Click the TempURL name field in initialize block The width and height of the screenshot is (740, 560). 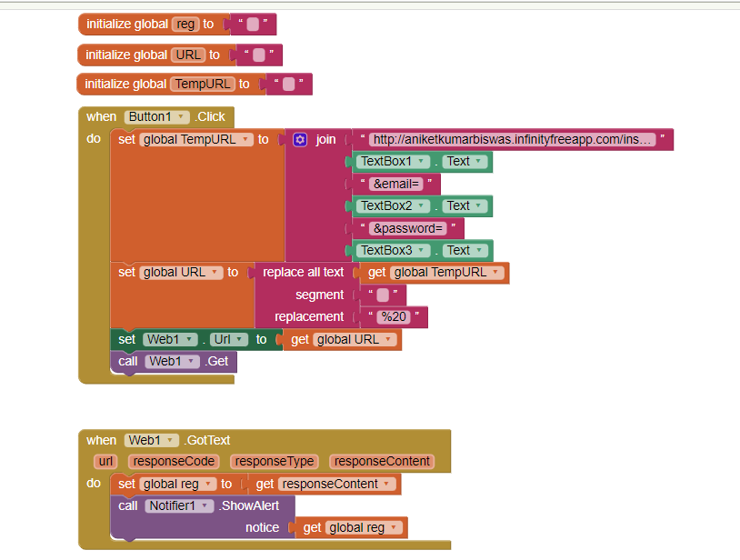204,85
